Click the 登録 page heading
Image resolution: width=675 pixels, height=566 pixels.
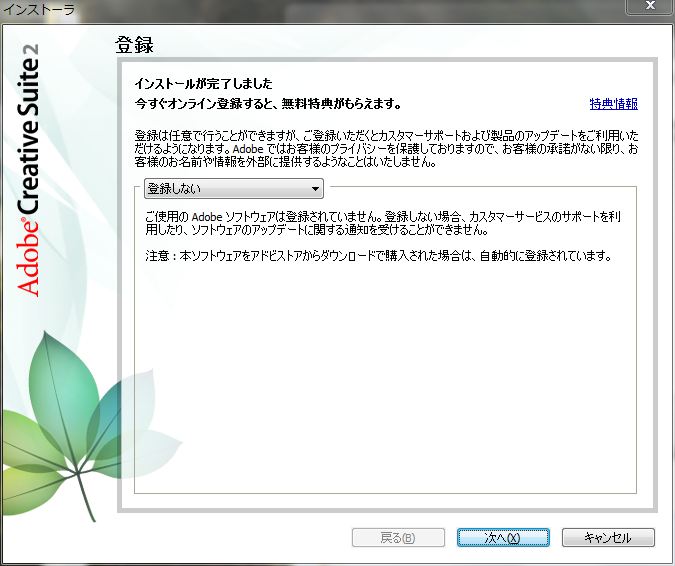[135, 45]
